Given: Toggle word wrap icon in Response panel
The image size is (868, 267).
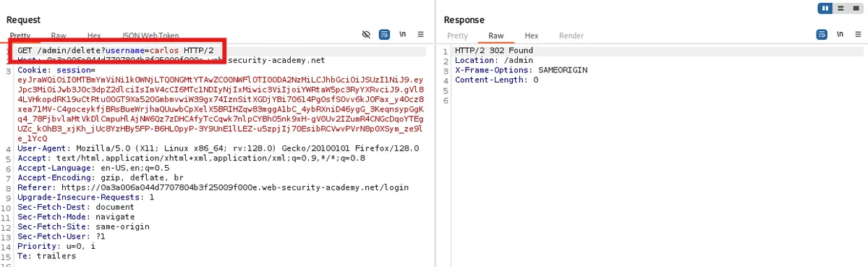Looking at the screenshot, I should (822, 34).
